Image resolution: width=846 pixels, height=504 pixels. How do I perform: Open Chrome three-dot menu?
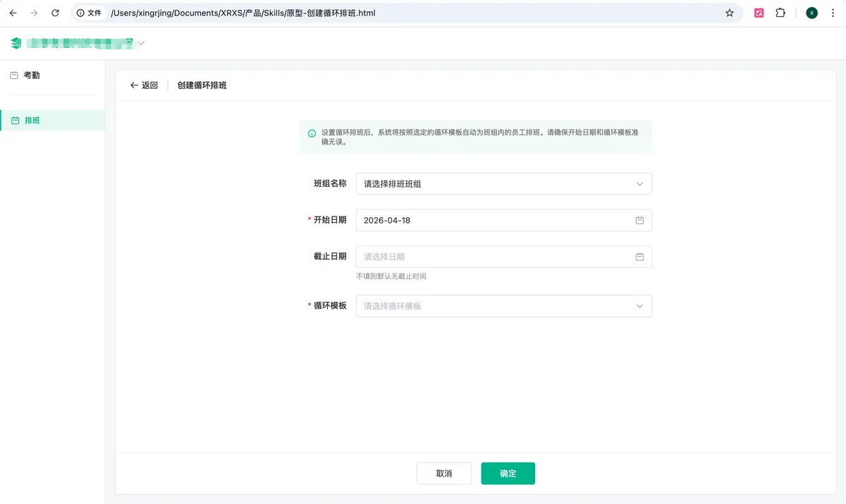point(834,13)
